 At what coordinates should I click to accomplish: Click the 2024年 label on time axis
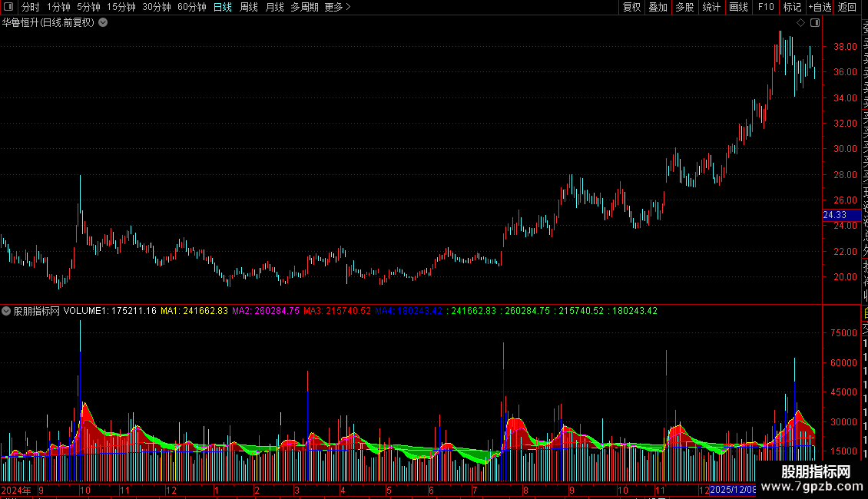pos(15,490)
